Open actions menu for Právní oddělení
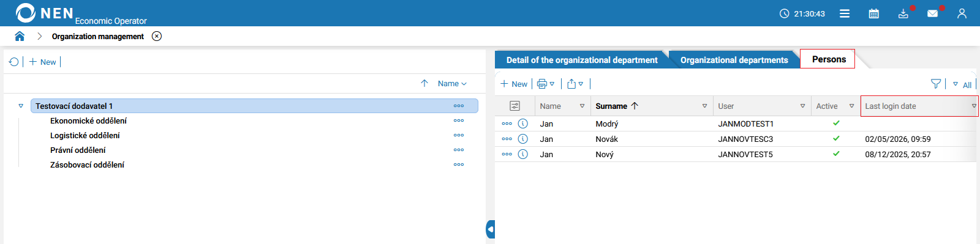Screen dimensions: 980x244 [459, 150]
